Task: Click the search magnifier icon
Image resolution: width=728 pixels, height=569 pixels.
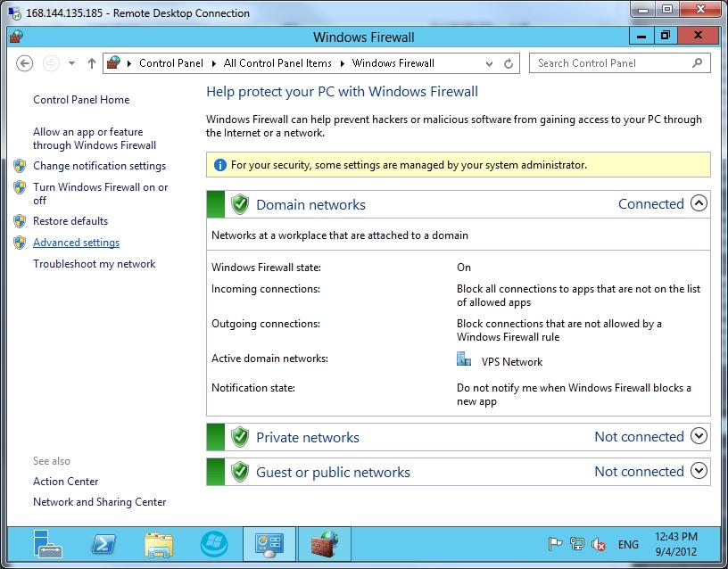Action: click(x=697, y=62)
